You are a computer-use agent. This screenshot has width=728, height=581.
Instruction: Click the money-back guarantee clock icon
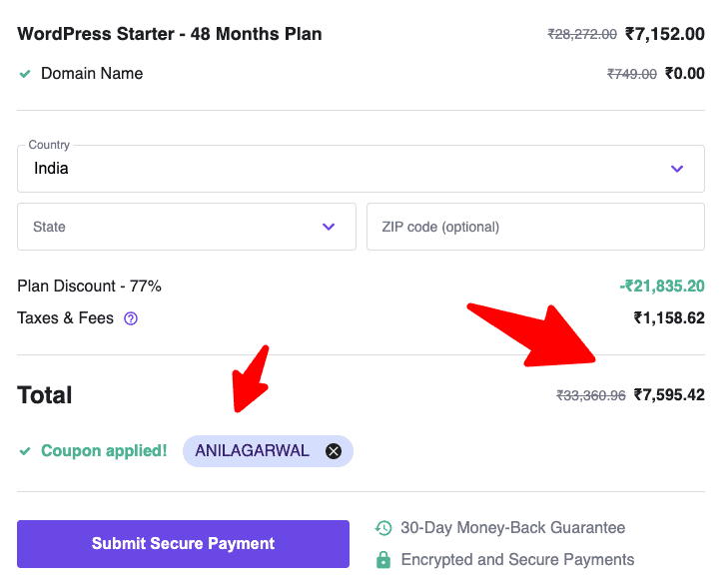pos(383,528)
